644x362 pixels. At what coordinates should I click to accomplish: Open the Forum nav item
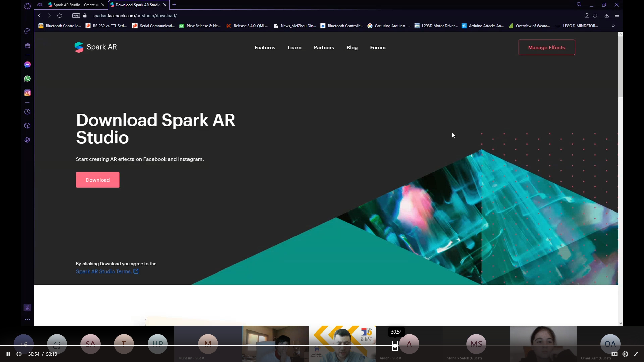click(x=378, y=48)
